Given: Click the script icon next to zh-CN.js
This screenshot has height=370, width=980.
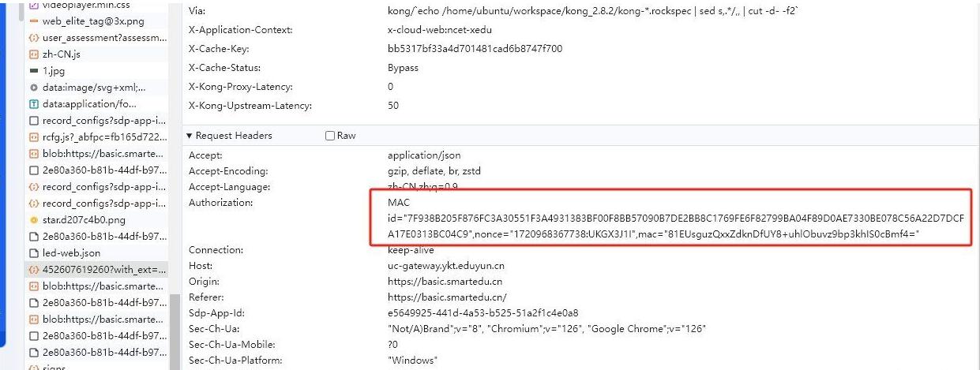Looking at the screenshot, I should 34,54.
